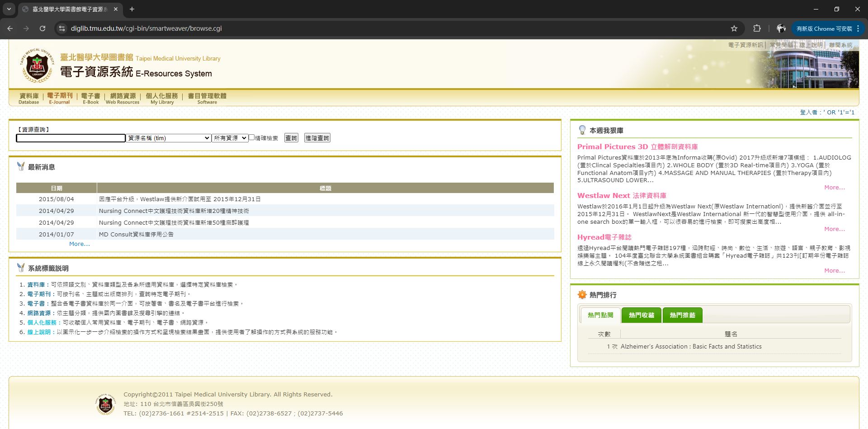Open the tab search dropdown in Chrome
The image size is (868, 429).
point(9,9)
